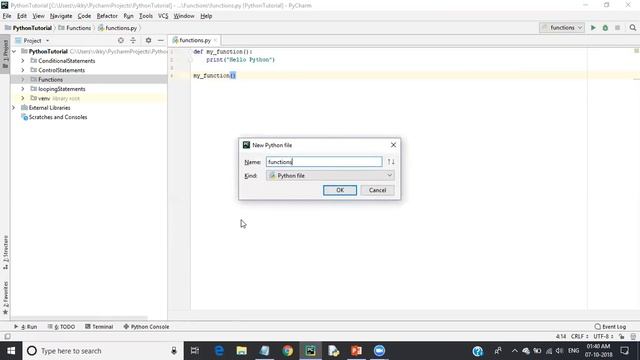Collapse all using the Project panel icon
Screen dimensions: 640x360
coord(133,40)
